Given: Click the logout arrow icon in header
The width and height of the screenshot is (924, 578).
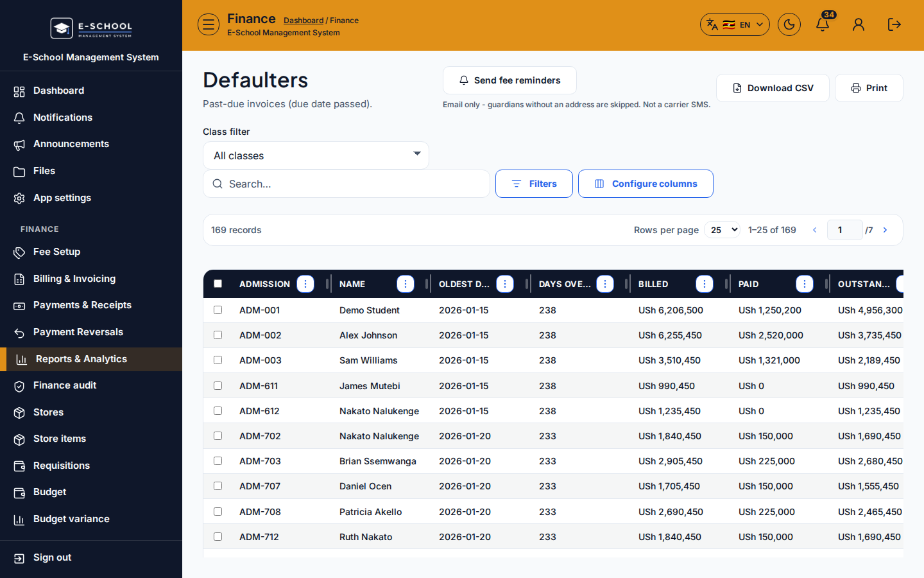Looking at the screenshot, I should [894, 24].
